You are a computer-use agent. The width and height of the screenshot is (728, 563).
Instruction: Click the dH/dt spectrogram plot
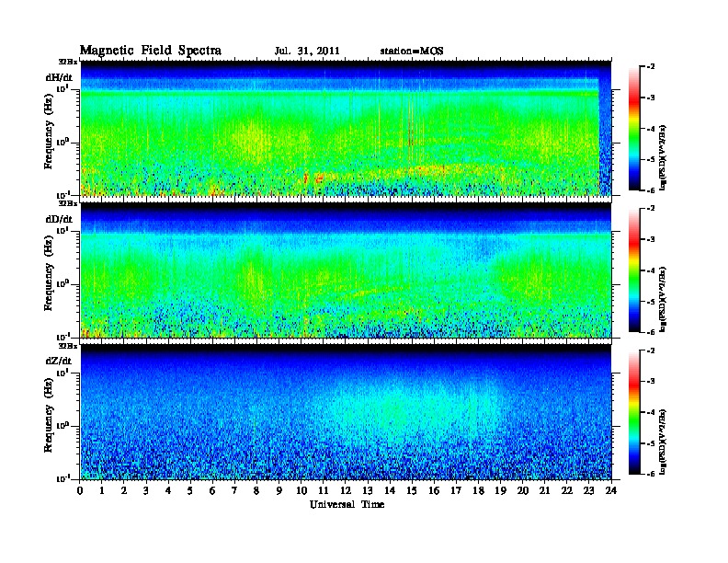coord(346,128)
